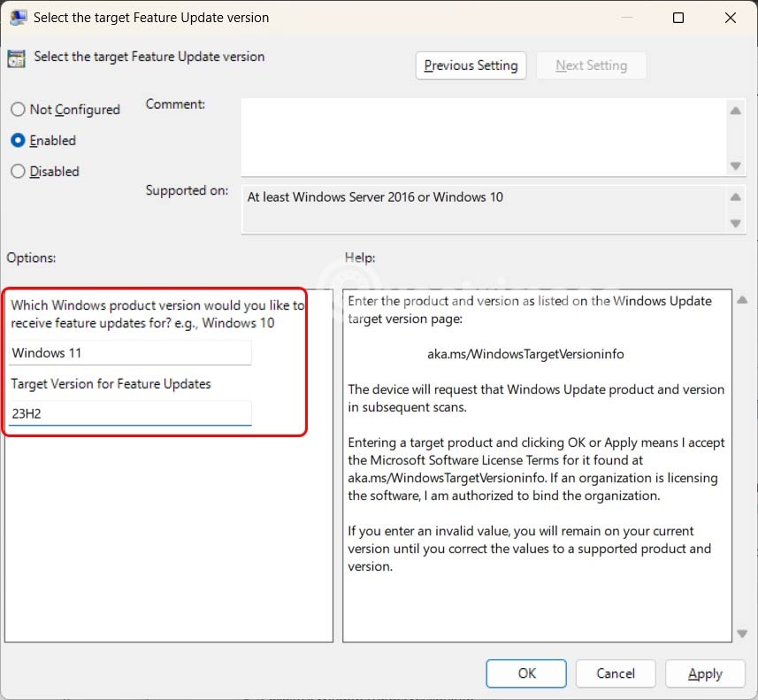Click Help pane scroll up arrow

tap(742, 300)
